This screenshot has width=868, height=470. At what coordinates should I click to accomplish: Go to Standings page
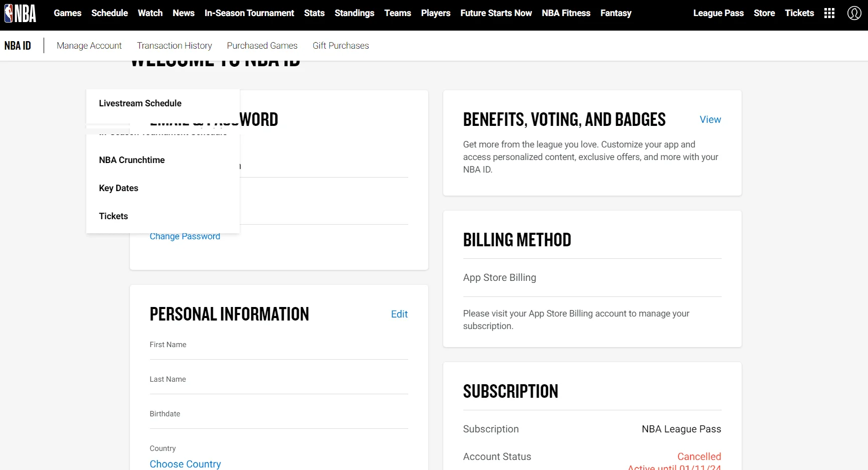(355, 13)
